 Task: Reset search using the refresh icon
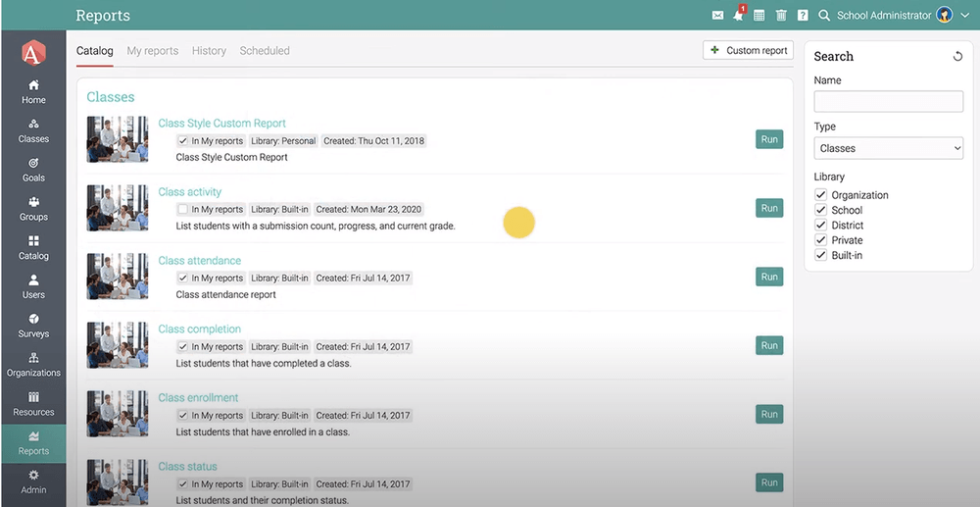coord(957,57)
